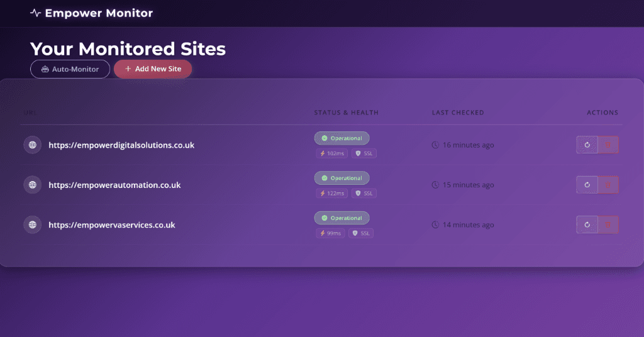Click the Status & Health column header

(x=347, y=113)
